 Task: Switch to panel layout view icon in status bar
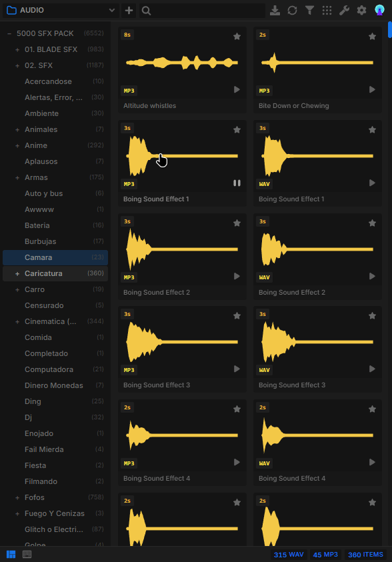point(11,555)
